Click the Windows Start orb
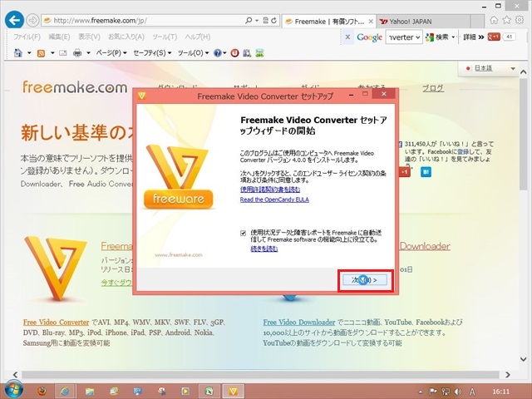The width and height of the screenshot is (532, 399). pyautogui.click(x=14, y=389)
